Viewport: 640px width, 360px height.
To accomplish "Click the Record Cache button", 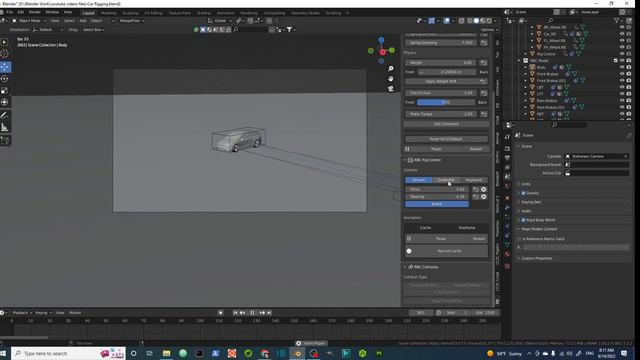I will tap(447, 251).
